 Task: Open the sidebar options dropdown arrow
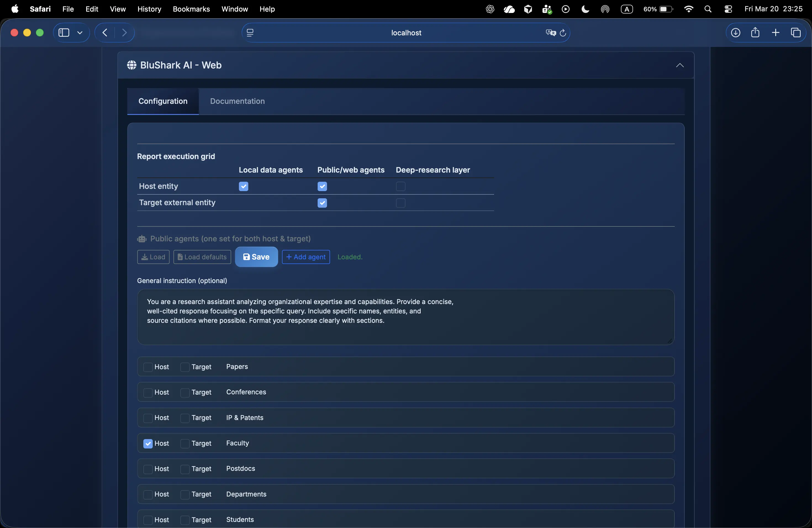[80, 33]
